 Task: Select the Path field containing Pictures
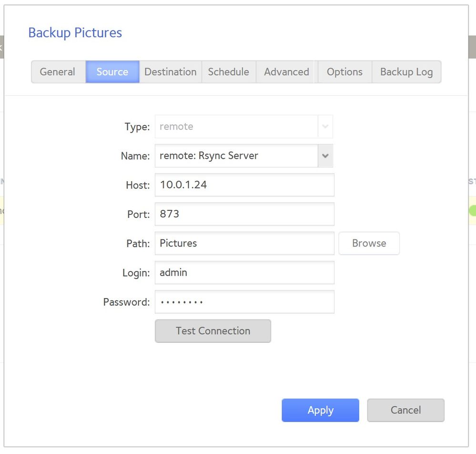244,243
